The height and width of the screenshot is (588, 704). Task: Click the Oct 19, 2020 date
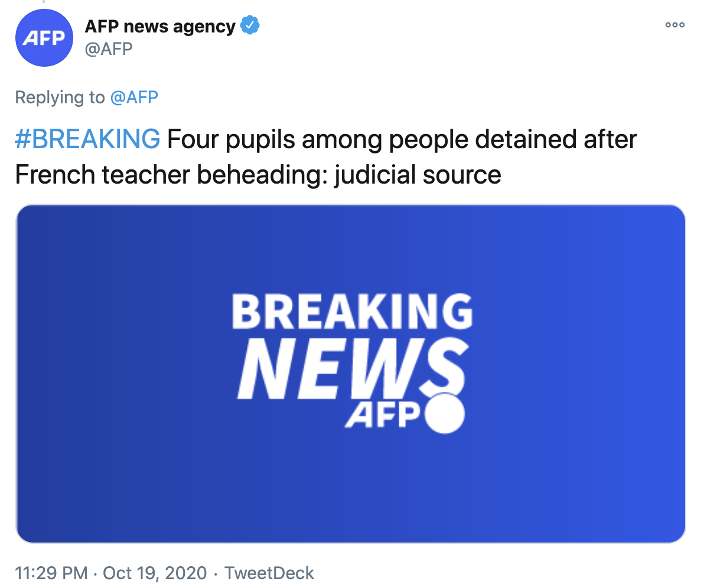click(155, 573)
